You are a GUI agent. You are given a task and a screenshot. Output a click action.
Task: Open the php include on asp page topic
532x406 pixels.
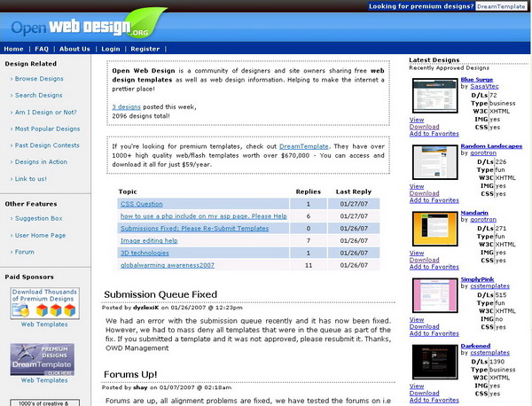pos(204,216)
